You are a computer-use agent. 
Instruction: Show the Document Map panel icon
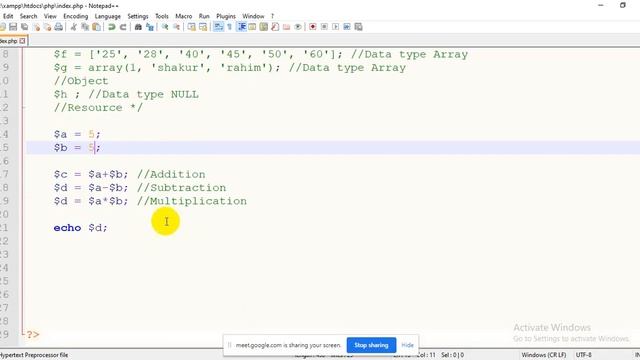pyautogui.click(x=264, y=27)
